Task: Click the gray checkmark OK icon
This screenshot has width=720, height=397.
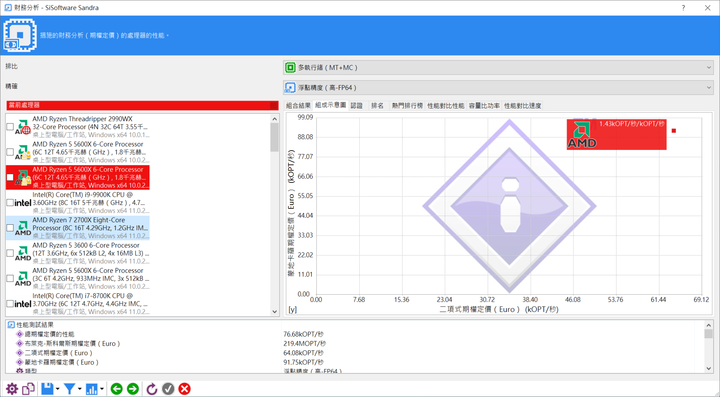Action: tap(168, 389)
